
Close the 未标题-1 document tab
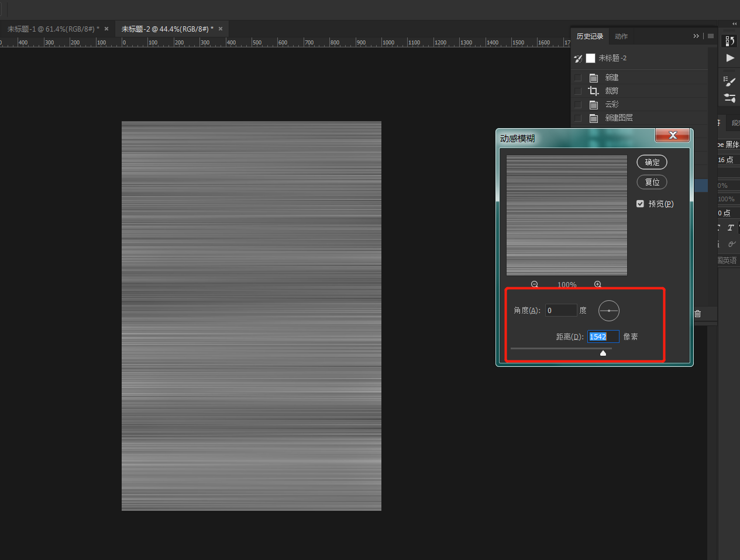106,29
